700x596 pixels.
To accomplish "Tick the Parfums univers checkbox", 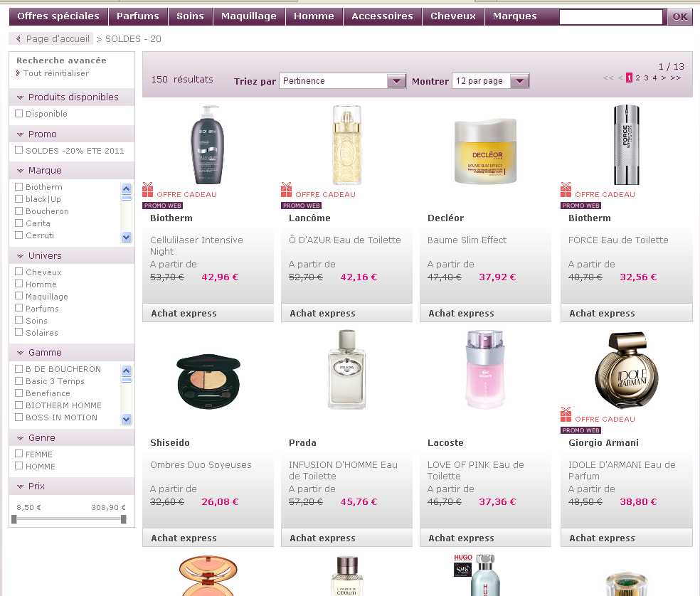I will (x=19, y=309).
